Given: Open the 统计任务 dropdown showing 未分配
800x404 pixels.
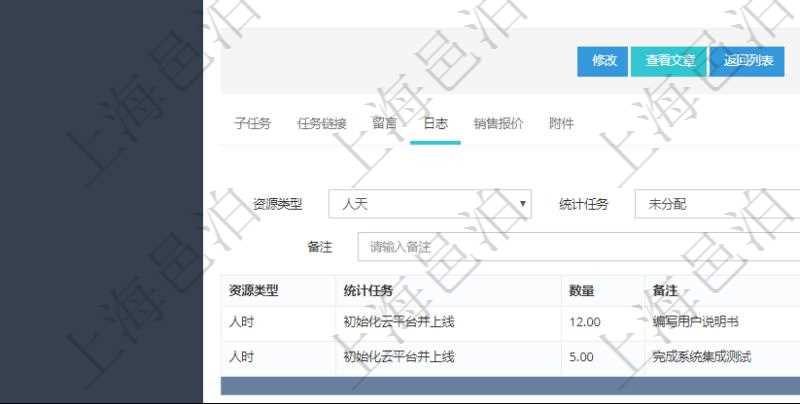Looking at the screenshot, I should pos(717,204).
